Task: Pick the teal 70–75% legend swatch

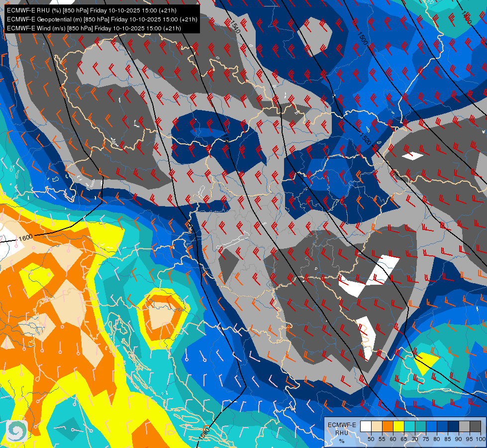Action: [420, 426]
